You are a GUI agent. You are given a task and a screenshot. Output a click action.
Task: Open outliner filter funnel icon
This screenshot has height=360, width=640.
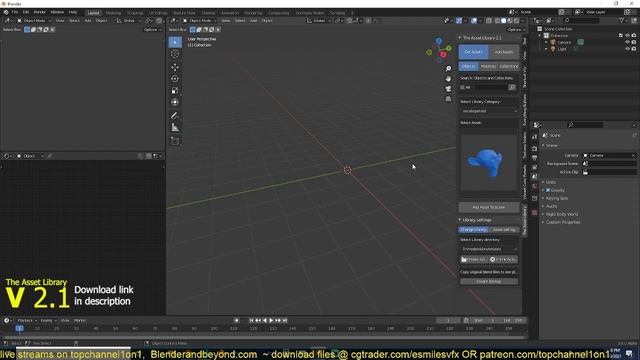click(x=621, y=20)
